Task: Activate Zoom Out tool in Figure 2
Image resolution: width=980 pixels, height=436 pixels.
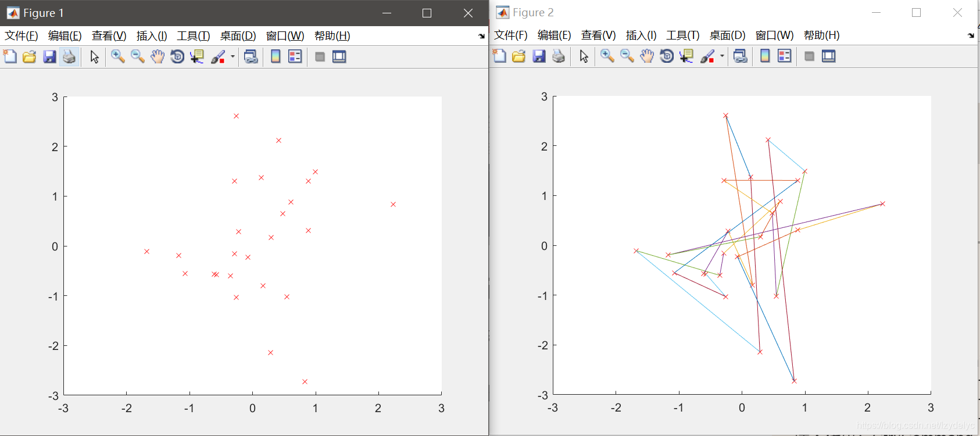Action: pyautogui.click(x=627, y=56)
